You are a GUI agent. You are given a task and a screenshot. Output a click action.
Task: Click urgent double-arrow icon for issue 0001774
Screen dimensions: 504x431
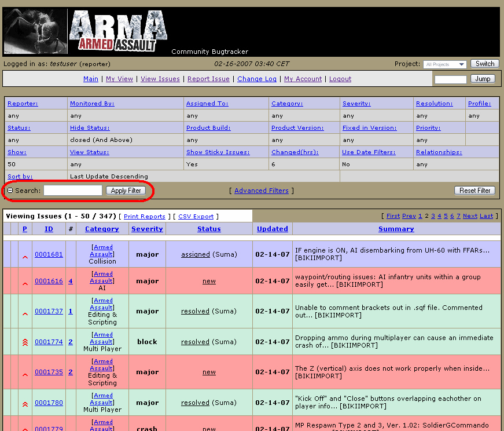click(x=25, y=342)
